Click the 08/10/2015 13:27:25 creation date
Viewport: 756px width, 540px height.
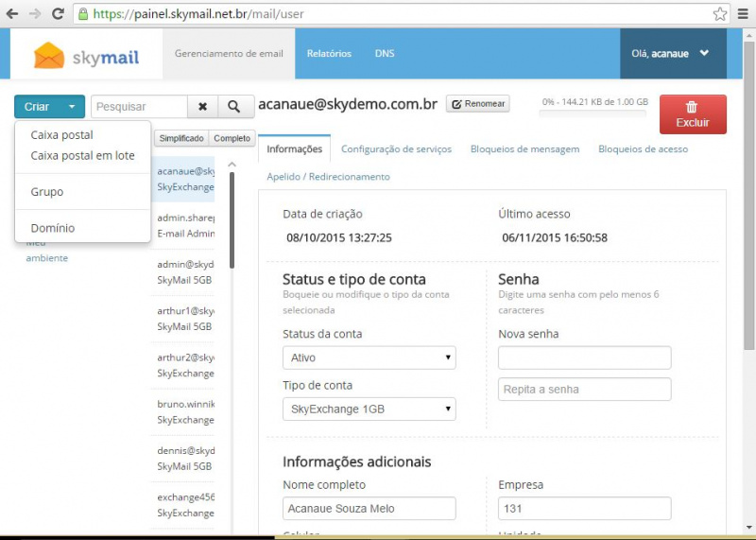[339, 238]
